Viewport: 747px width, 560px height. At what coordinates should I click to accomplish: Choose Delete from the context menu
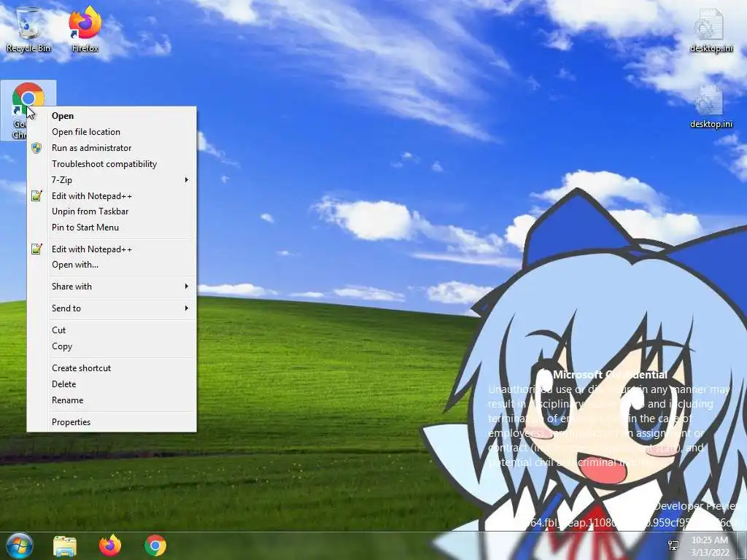(112, 384)
